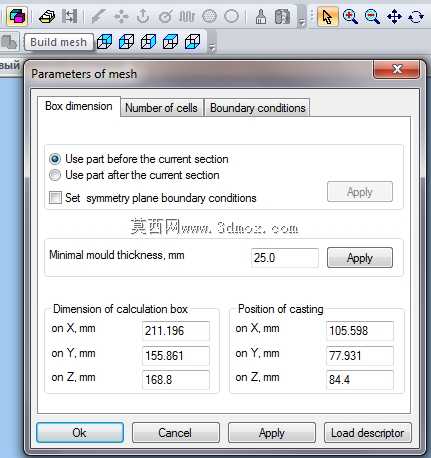Click the Cancel button
Screen dimensions: 431x458
pos(175,433)
